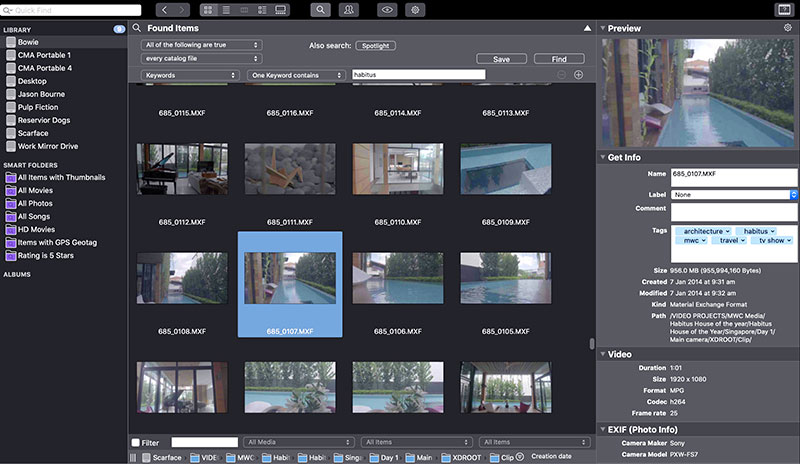Open Rating is 5 Stars smart folder

pyautogui.click(x=45, y=255)
